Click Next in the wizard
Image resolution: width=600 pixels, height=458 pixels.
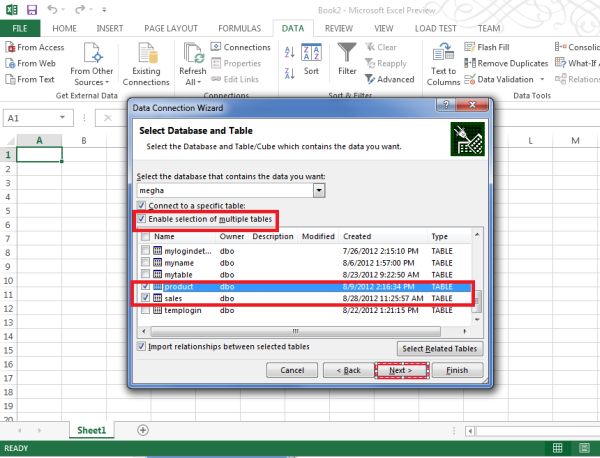click(x=401, y=370)
